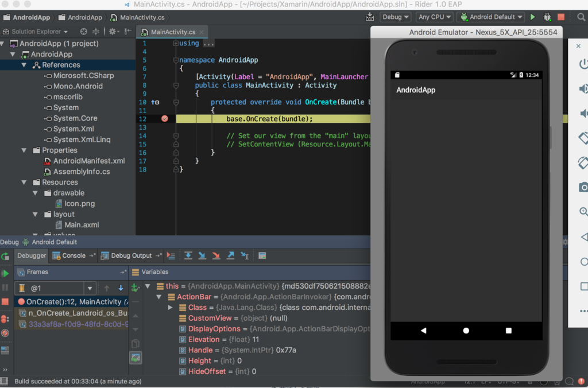Screen dimensions: 588x388
Task: Tap the emulator phone's Home circle button
Action: coord(466,330)
